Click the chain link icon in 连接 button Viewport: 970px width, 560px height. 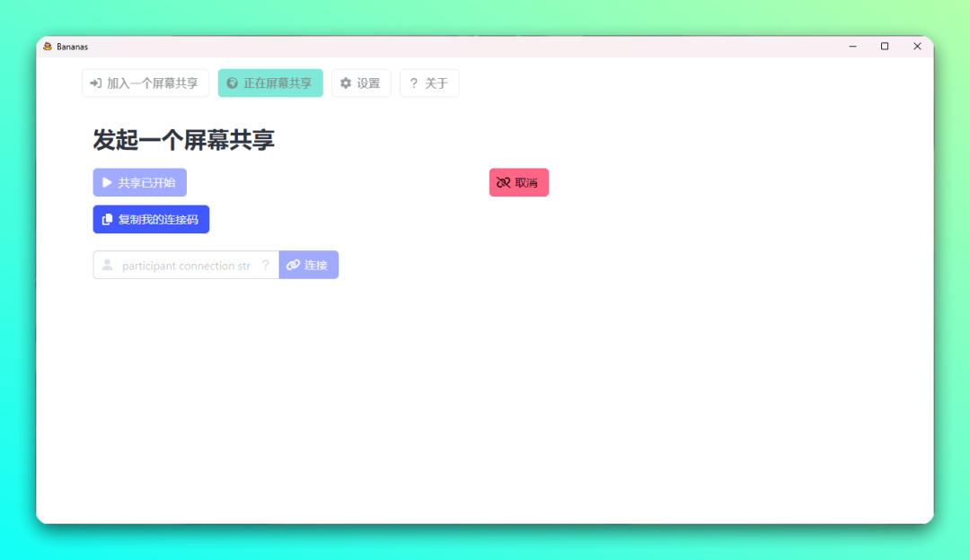pos(293,266)
